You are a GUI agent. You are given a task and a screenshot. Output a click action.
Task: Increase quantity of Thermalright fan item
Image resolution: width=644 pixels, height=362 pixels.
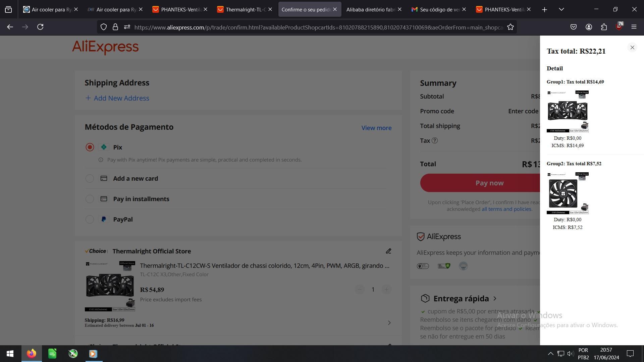[x=386, y=289]
